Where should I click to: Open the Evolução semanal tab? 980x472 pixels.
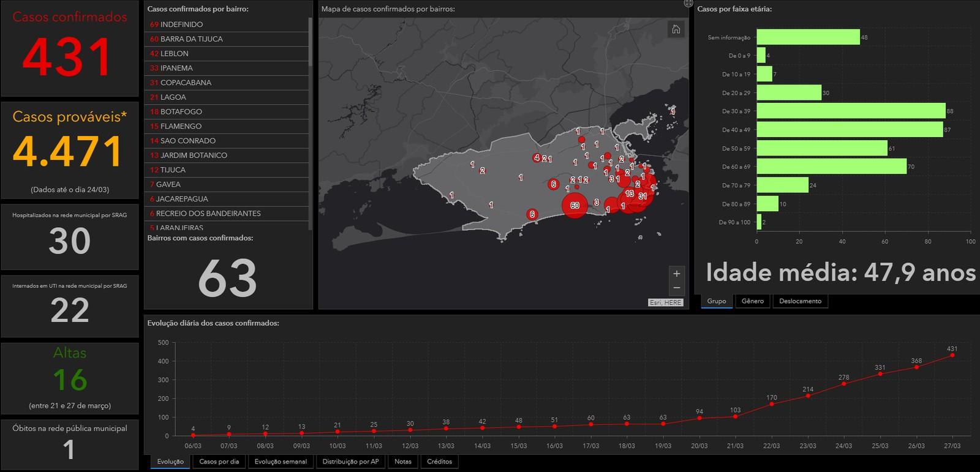281,462
